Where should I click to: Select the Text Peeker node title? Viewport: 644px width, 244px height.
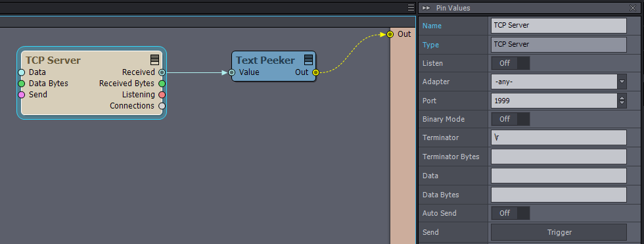(265, 61)
